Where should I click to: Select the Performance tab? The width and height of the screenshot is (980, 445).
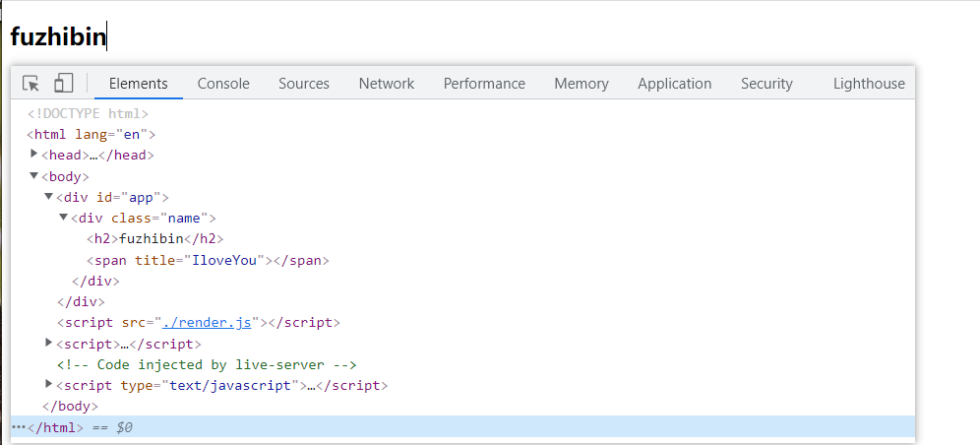[x=484, y=84]
